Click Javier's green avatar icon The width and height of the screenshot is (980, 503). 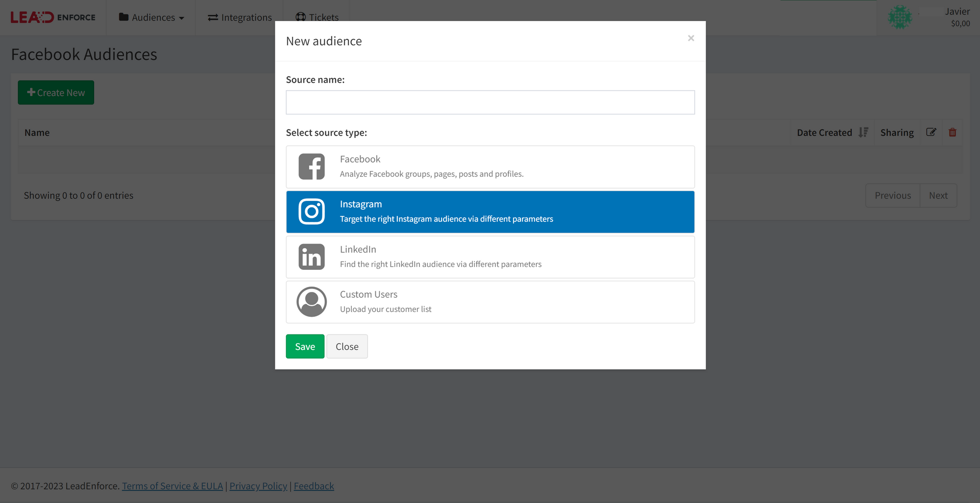pos(900,18)
